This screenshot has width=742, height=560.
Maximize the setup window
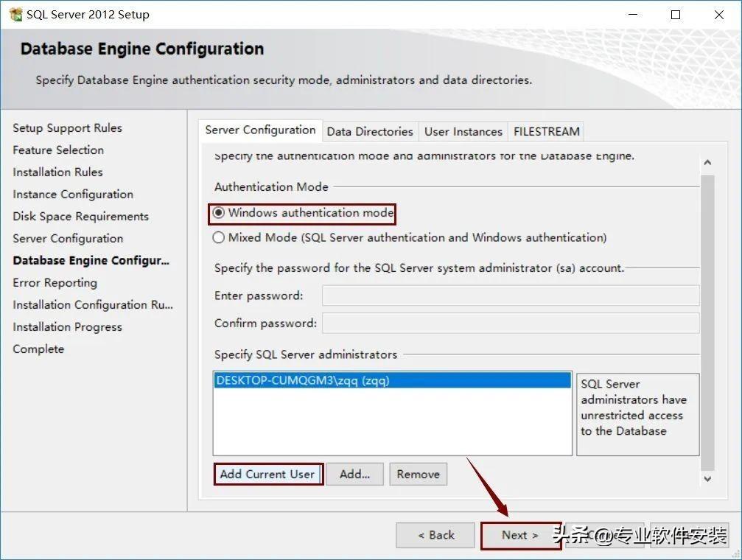tap(676, 14)
